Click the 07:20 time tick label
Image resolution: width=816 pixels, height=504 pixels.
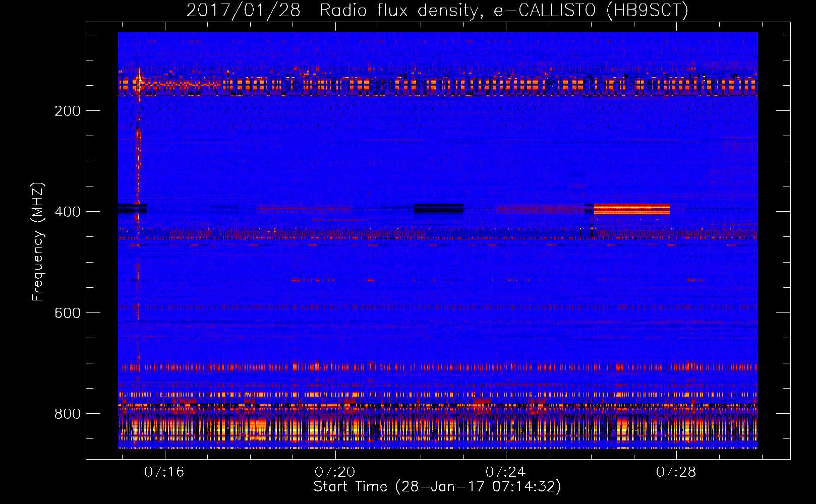pos(335,472)
